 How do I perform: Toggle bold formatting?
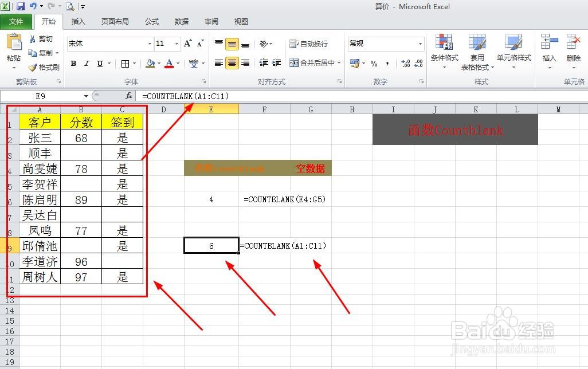73,63
